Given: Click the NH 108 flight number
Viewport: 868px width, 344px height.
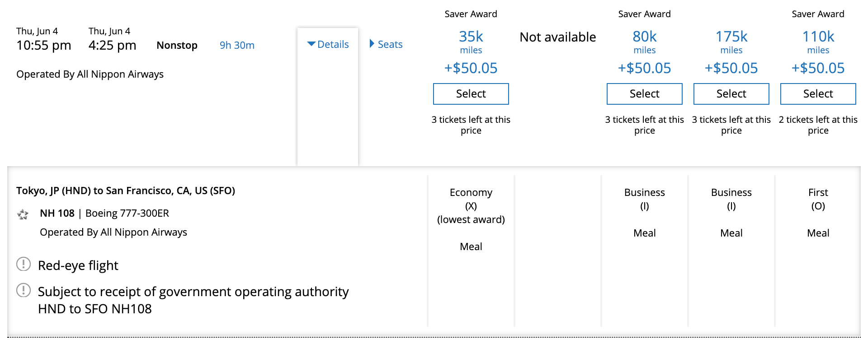Looking at the screenshot, I should pos(57,213).
